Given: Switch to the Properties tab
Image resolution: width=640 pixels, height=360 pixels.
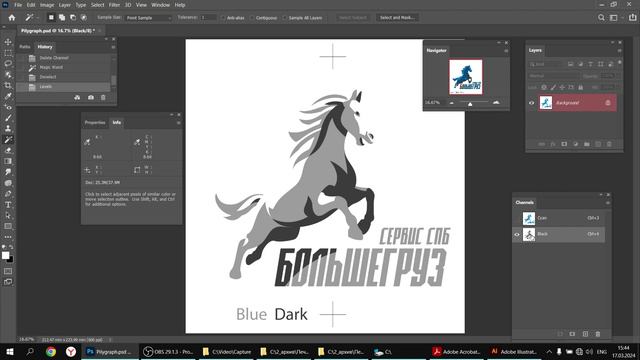Looking at the screenshot, I should [x=95, y=122].
